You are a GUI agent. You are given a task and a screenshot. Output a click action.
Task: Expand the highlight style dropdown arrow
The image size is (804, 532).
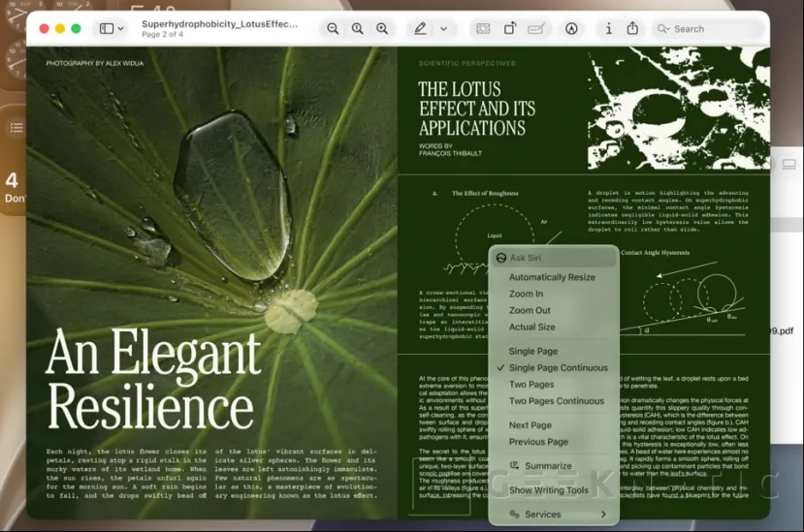443,29
